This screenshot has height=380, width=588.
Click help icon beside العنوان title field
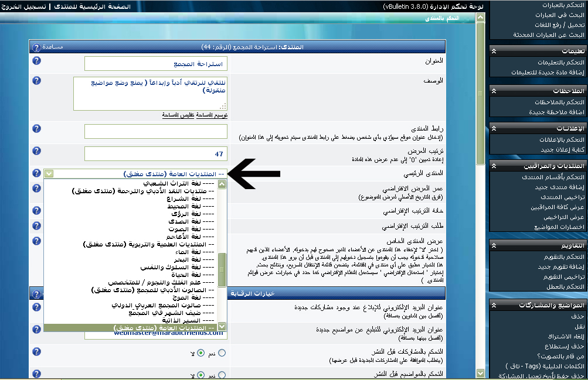click(x=36, y=61)
